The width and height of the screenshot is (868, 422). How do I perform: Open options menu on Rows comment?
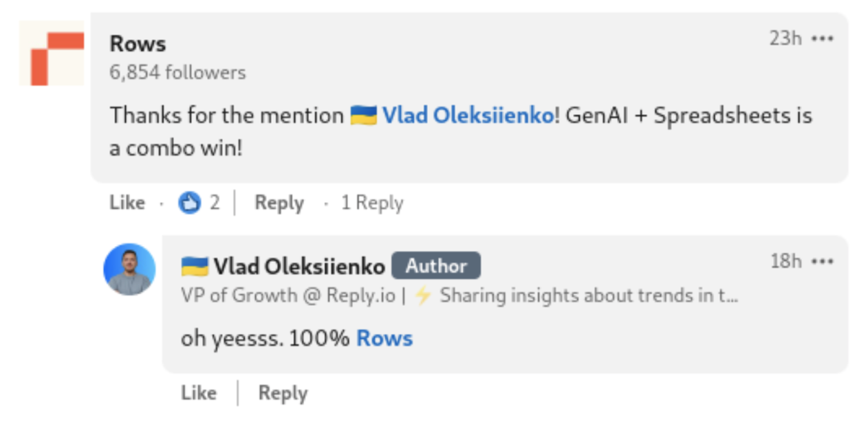coord(823,38)
